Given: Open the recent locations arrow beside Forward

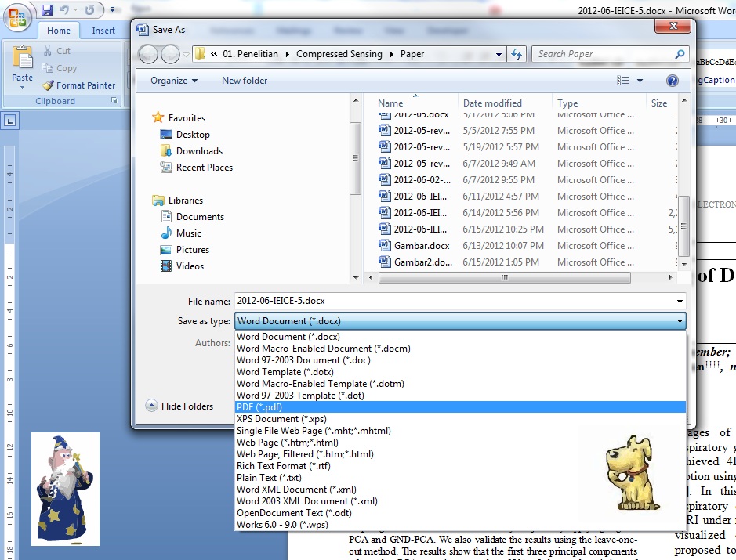Looking at the screenshot, I should 186,55.
